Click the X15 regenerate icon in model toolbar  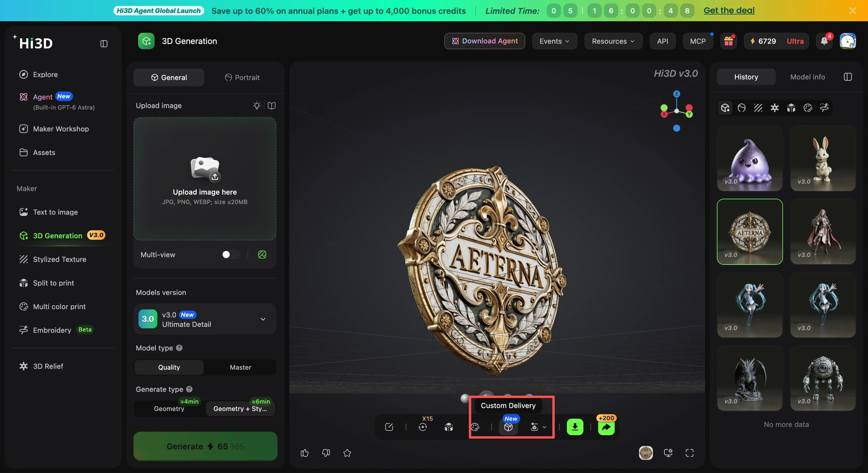click(423, 427)
